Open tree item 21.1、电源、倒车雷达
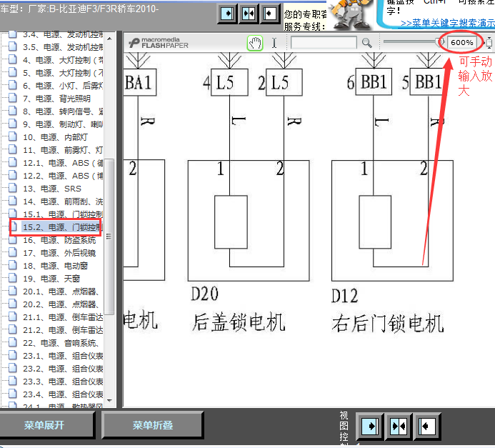 click(x=63, y=317)
